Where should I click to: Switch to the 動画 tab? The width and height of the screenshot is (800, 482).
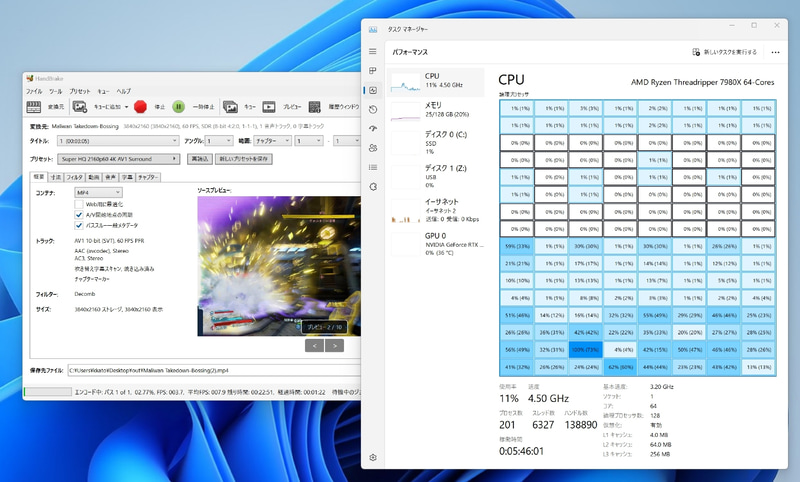click(93, 177)
